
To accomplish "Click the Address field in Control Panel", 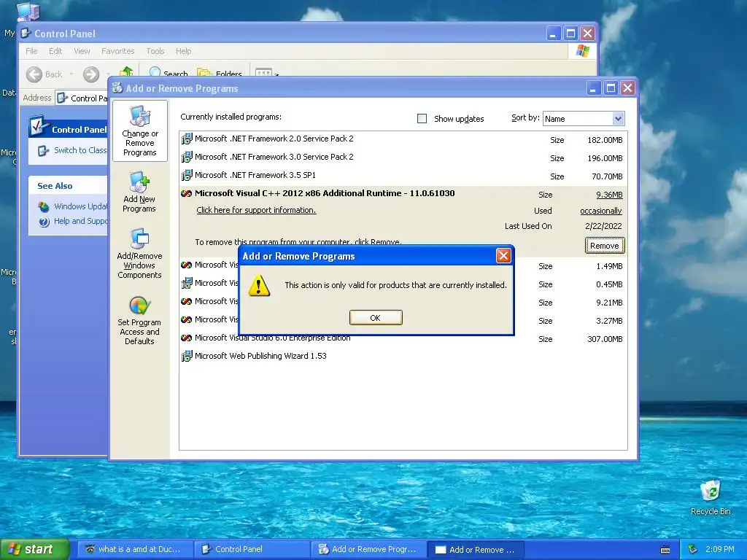I will point(82,98).
